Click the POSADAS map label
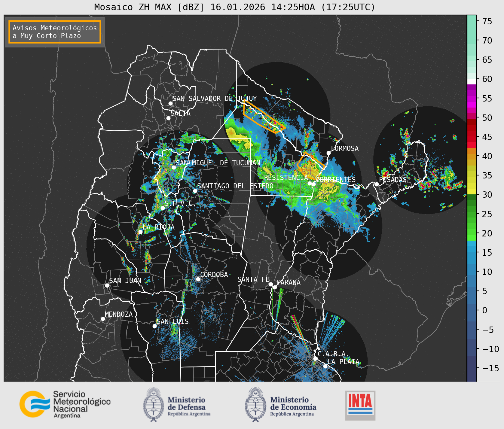The image size is (504, 429). (393, 180)
